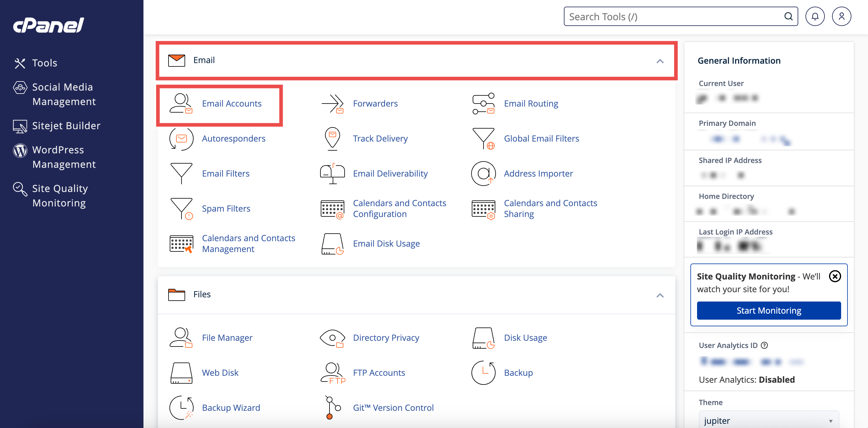Open Sitejet Builder in sidebar
The width and height of the screenshot is (868, 428).
point(66,126)
